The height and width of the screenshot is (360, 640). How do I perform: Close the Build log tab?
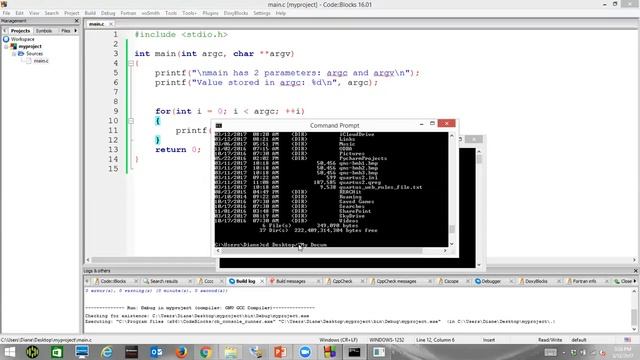pyautogui.click(x=262, y=281)
